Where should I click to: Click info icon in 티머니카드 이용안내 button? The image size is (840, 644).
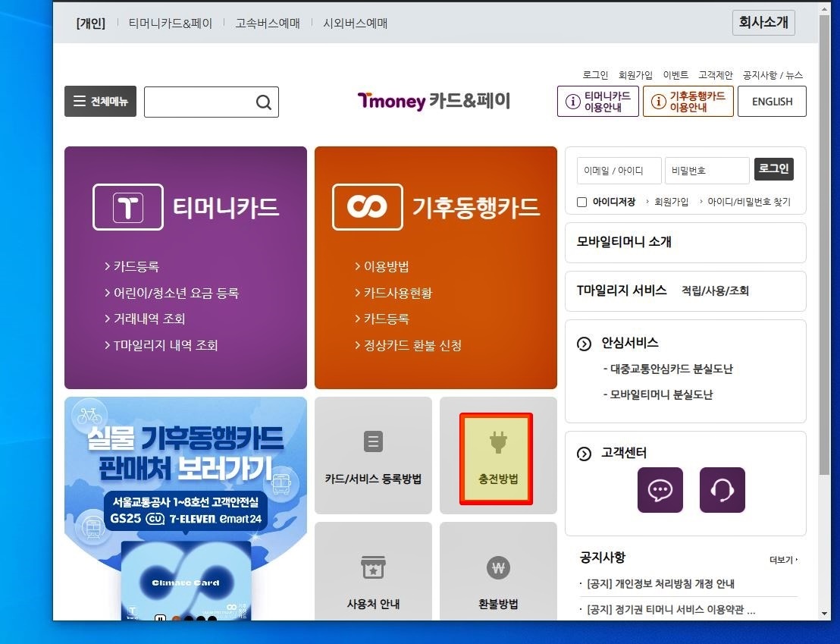point(572,102)
